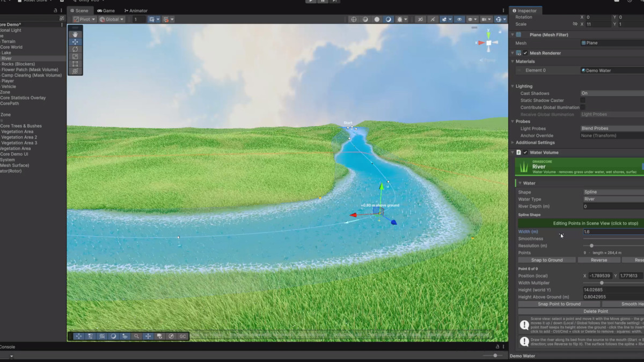Open the Pivot mode dropdown
644x362 pixels.
tap(84, 19)
